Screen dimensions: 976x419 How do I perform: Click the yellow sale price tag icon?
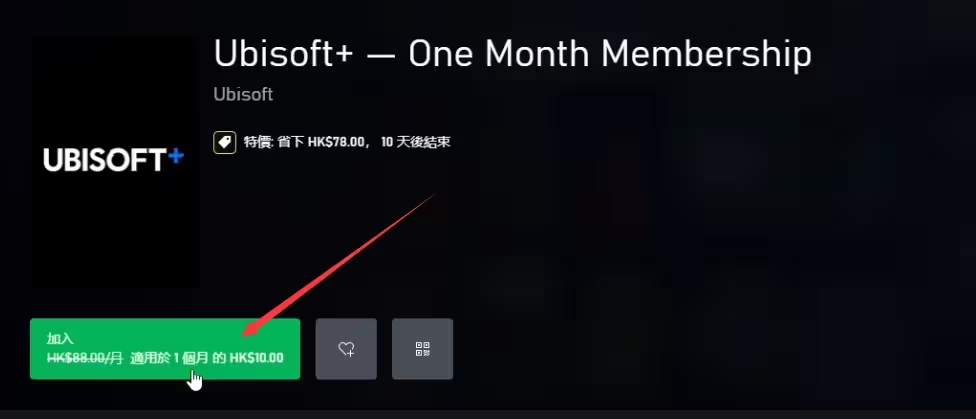coord(225,142)
